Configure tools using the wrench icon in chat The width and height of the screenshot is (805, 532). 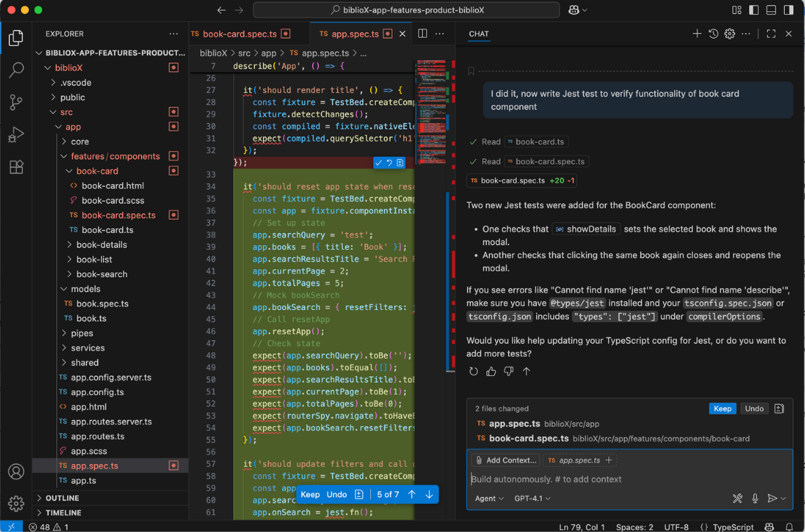[737, 498]
